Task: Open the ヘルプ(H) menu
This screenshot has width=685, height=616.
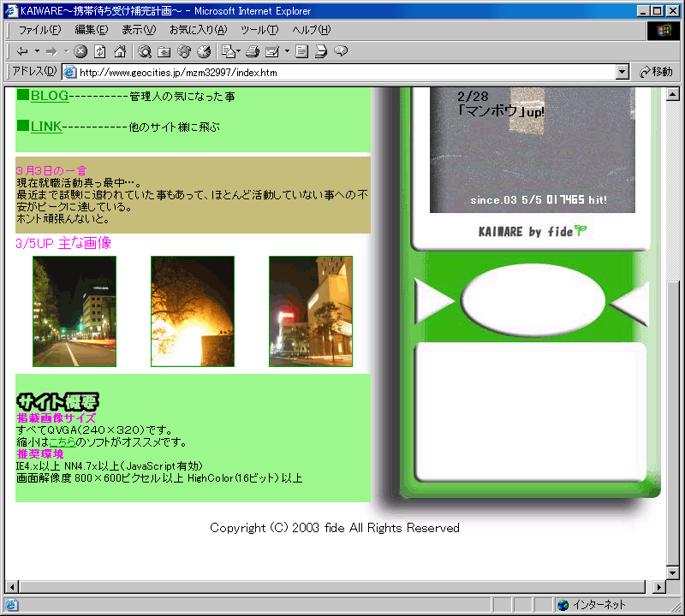Action: tap(312, 30)
